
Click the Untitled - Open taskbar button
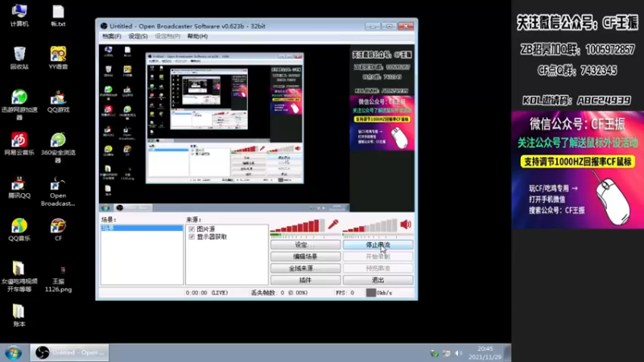point(69,352)
